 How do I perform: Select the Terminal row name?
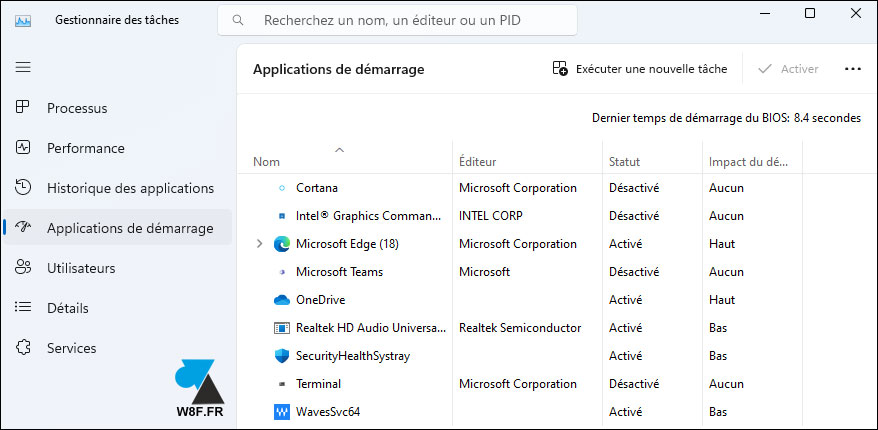click(x=319, y=384)
